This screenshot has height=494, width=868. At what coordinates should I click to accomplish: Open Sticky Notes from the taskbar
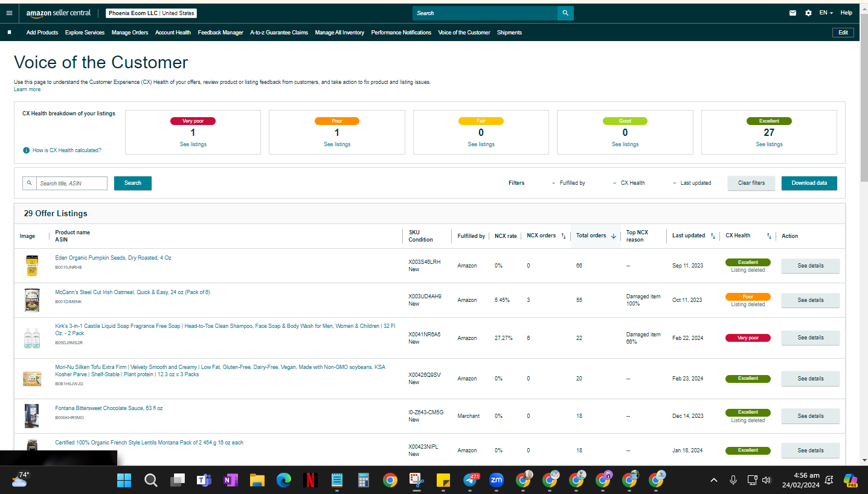(x=443, y=481)
